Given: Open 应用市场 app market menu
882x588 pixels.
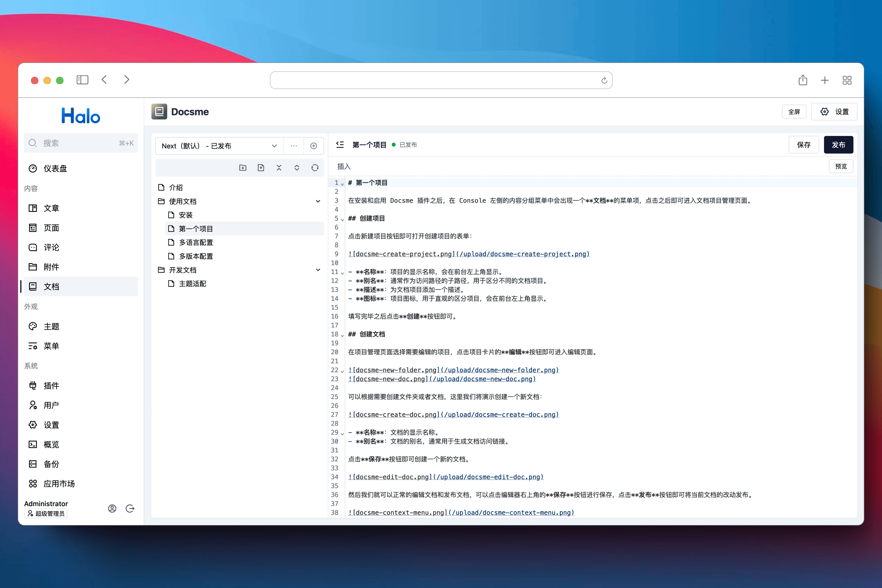Looking at the screenshot, I should [81, 484].
